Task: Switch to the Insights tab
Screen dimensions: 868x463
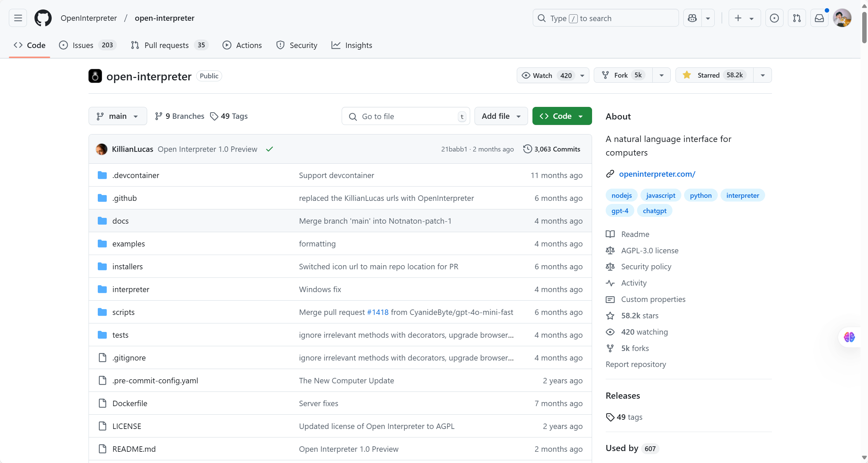Action: pyautogui.click(x=358, y=45)
